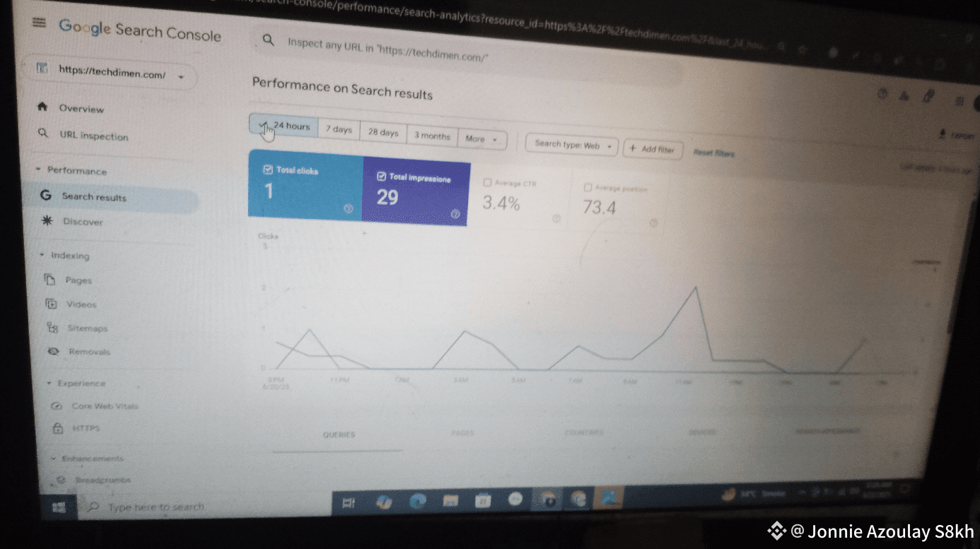Screen dimensions: 980x549
Task: Click the Breadcrumbs layers icon
Action: [62, 480]
